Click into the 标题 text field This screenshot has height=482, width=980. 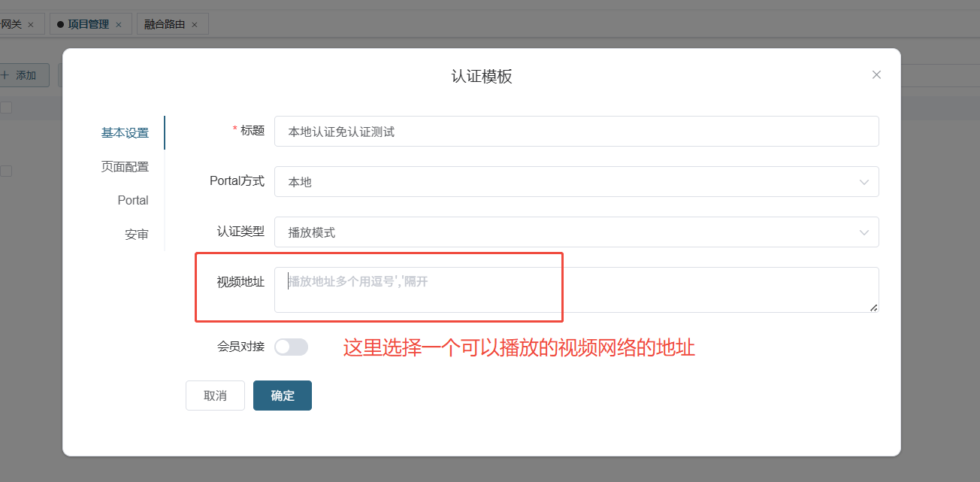(576, 132)
